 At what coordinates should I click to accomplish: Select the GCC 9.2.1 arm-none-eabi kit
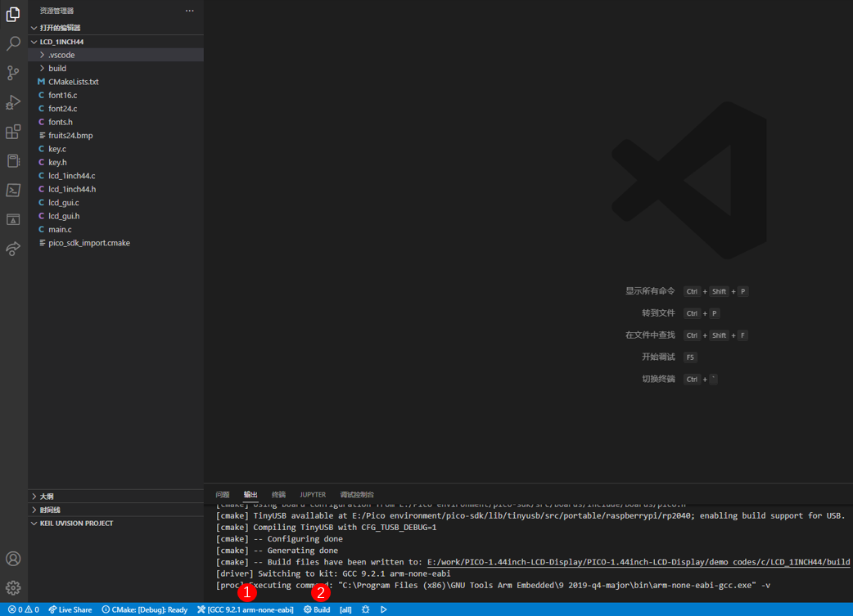pos(246,609)
